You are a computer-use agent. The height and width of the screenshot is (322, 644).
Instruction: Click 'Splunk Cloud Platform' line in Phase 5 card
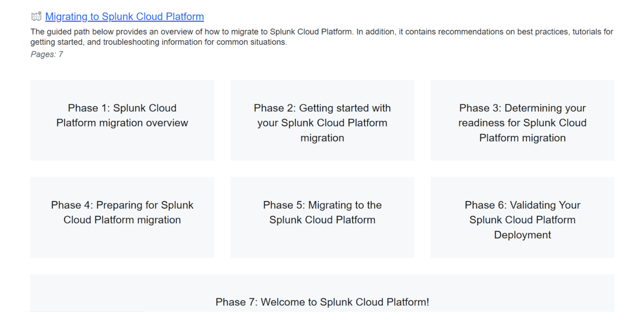(x=322, y=220)
